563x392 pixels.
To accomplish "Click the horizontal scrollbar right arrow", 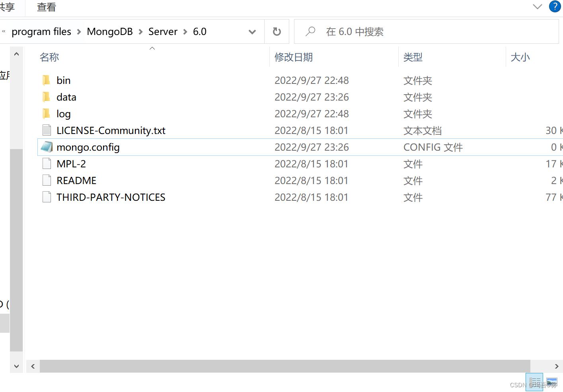I will click(x=557, y=366).
